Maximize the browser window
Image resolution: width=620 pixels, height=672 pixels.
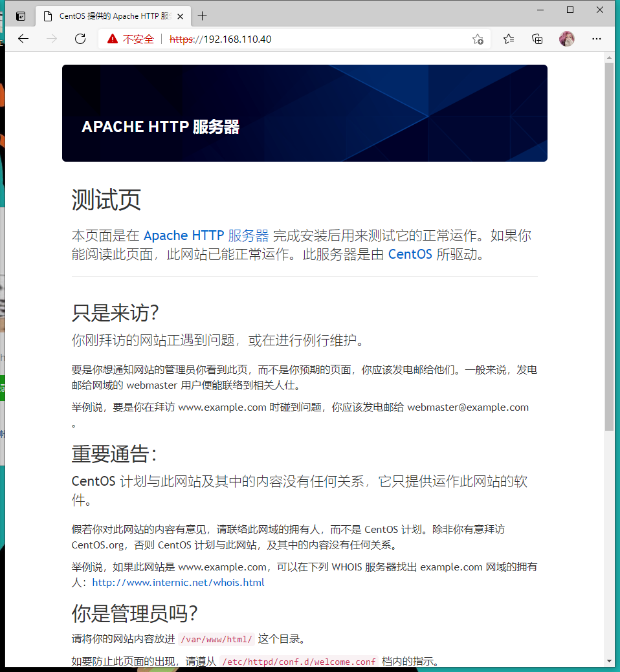[x=570, y=10]
